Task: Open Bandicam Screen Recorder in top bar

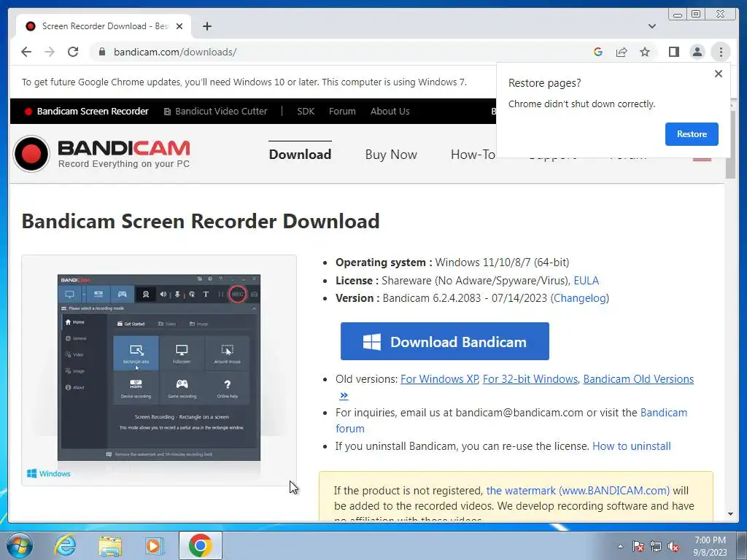Action: [x=87, y=112]
